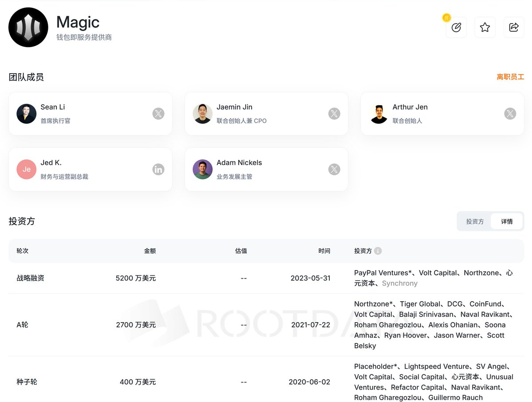Click the 轮次 column header
The image size is (532, 402).
tap(23, 251)
